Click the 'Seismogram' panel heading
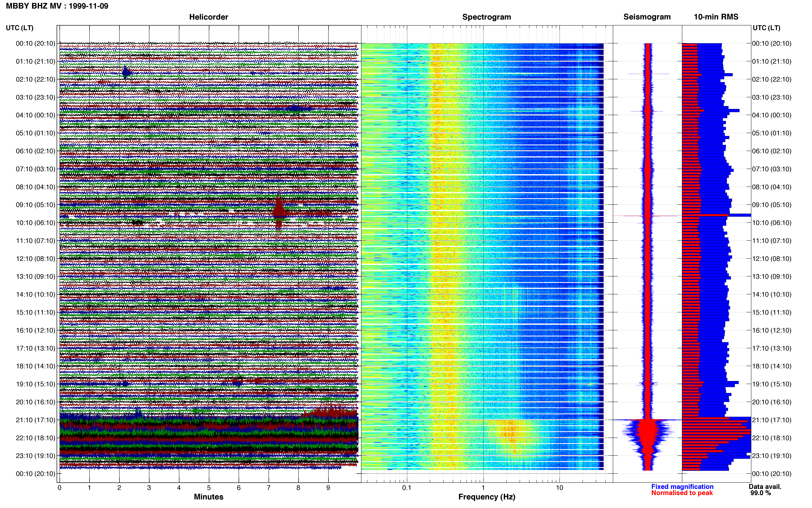The width and height of the screenshot is (812, 508). pos(647,17)
